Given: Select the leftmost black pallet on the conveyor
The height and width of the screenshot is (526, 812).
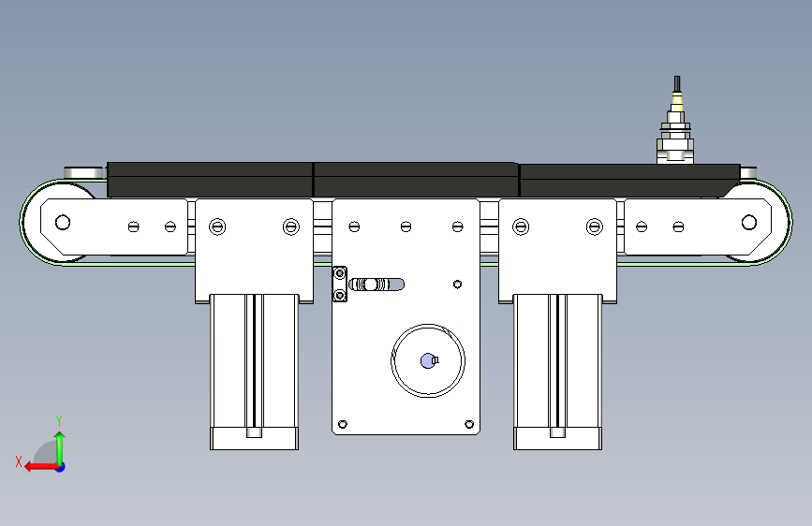Looking at the screenshot, I should coord(210,180).
